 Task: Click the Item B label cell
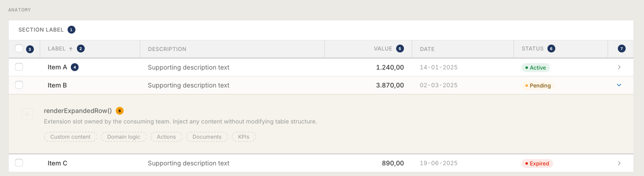point(57,85)
